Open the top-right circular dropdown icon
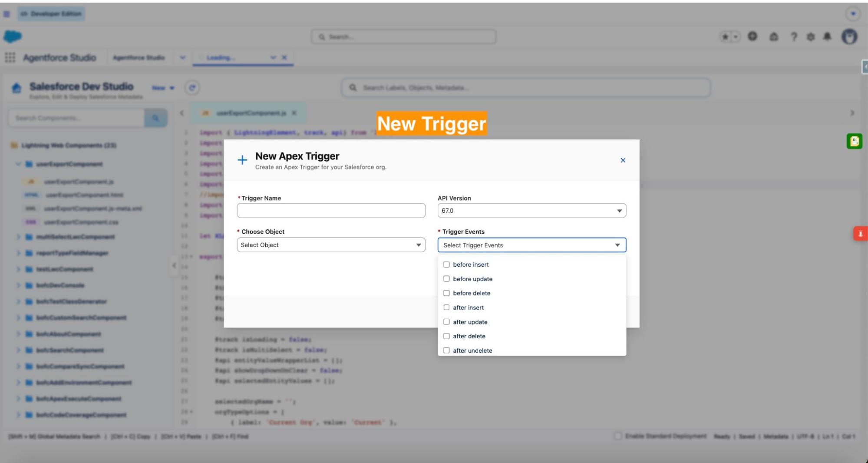Screen dimensions: 868x463 click(x=853, y=14)
